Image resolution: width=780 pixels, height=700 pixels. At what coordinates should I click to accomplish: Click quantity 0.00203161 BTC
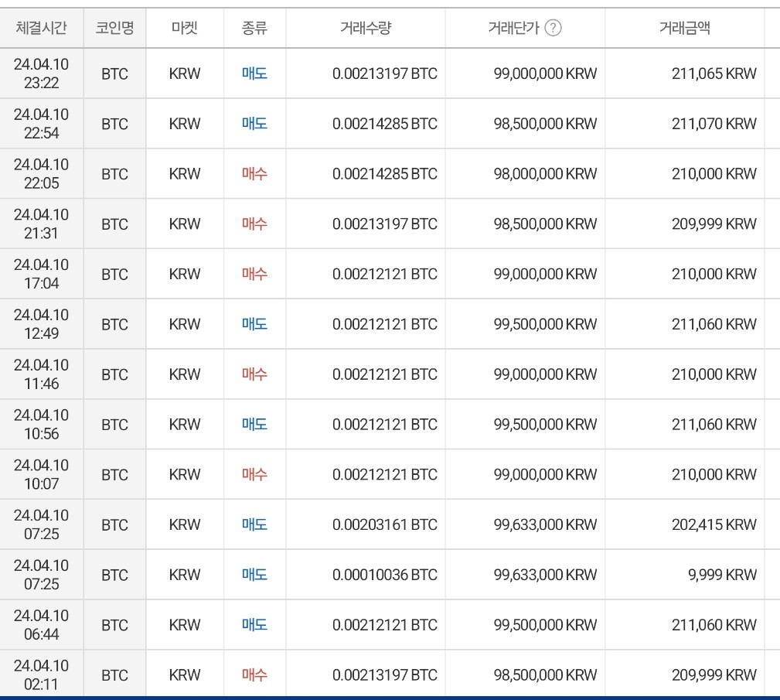(x=384, y=524)
